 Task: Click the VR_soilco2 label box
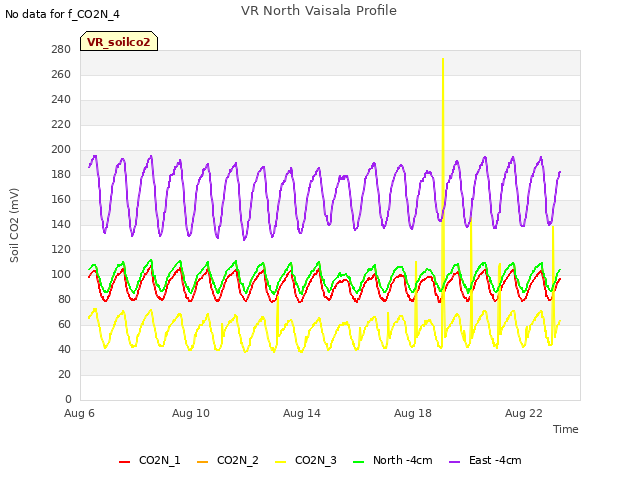119,41
